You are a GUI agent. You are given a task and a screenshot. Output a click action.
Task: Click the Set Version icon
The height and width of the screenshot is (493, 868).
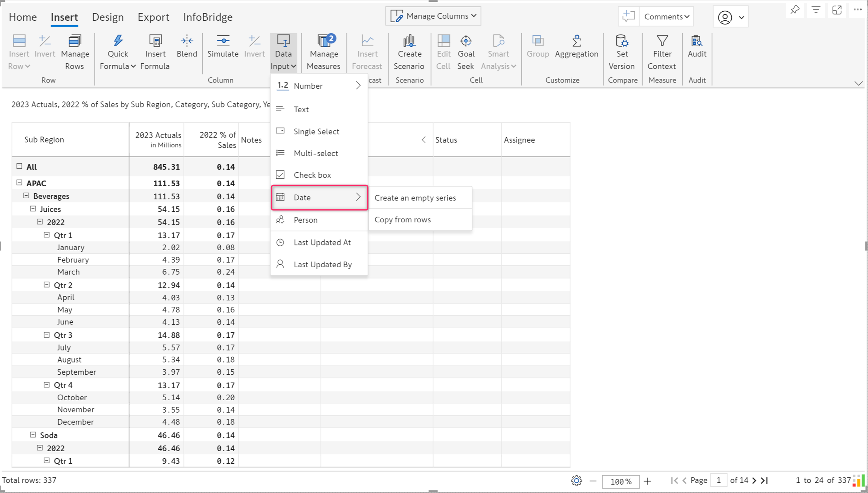tap(622, 41)
